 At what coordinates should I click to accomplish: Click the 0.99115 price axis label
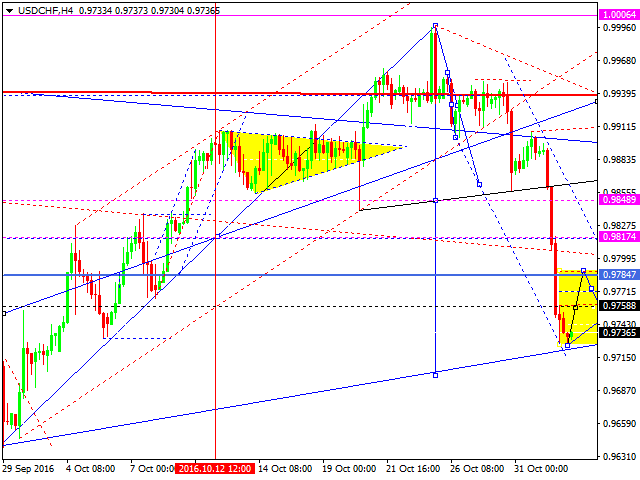(x=620, y=127)
